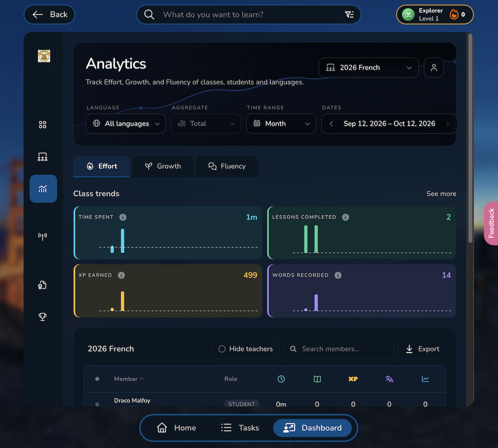The width and height of the screenshot is (498, 448).
Task: Show info for Words Recorded
Action: click(x=338, y=275)
